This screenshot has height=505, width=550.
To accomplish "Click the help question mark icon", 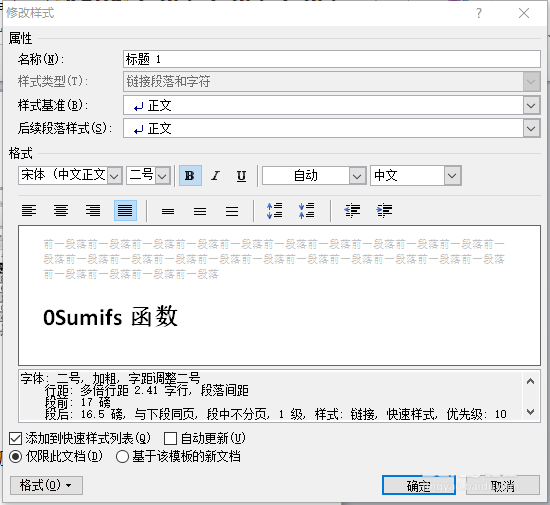I will point(479,13).
